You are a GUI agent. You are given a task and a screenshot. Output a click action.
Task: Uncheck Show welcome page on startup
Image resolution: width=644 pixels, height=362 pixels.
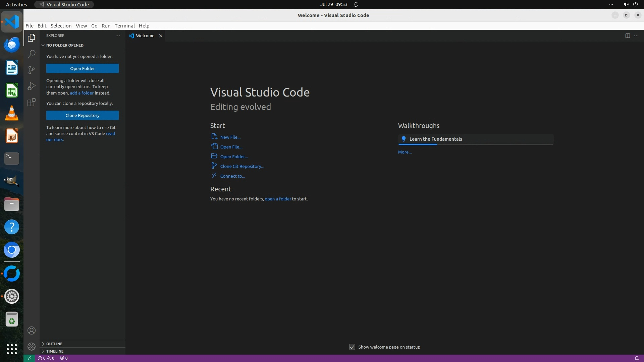tap(352, 347)
